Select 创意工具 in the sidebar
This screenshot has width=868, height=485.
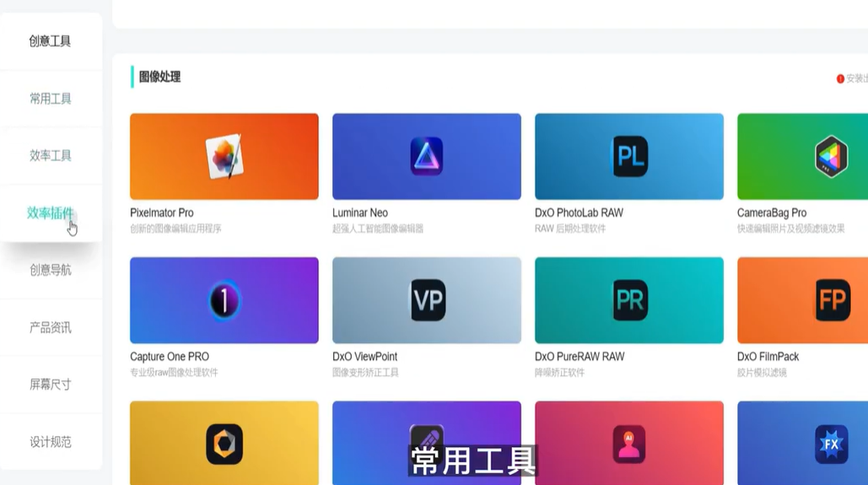(50, 41)
